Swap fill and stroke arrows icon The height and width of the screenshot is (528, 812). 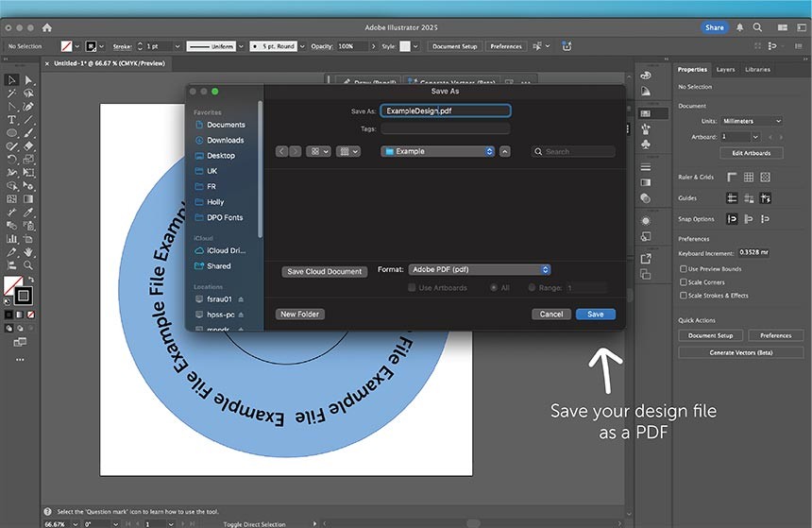tap(30, 280)
